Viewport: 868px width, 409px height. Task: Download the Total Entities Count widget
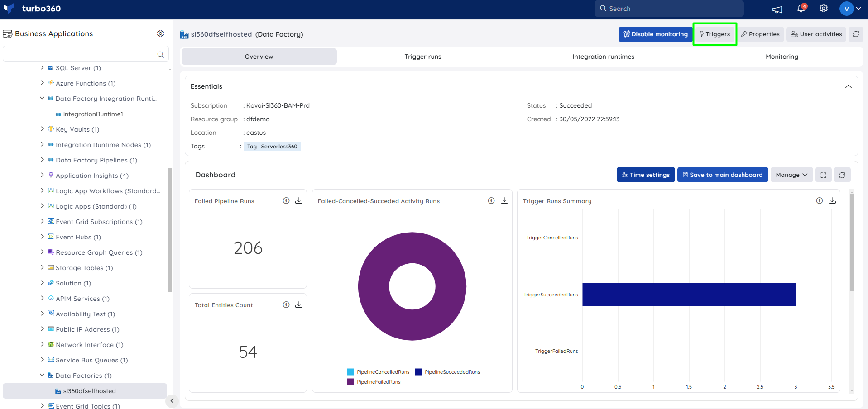[299, 305]
